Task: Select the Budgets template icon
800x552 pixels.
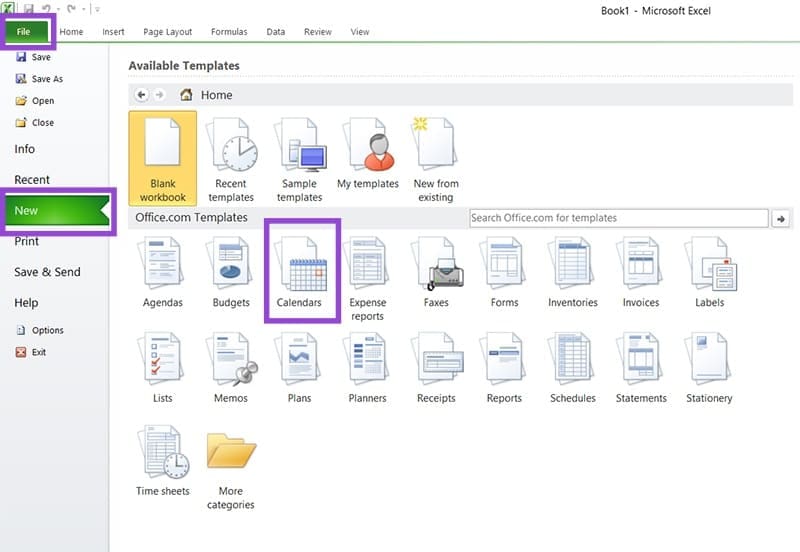Action: click(x=231, y=272)
